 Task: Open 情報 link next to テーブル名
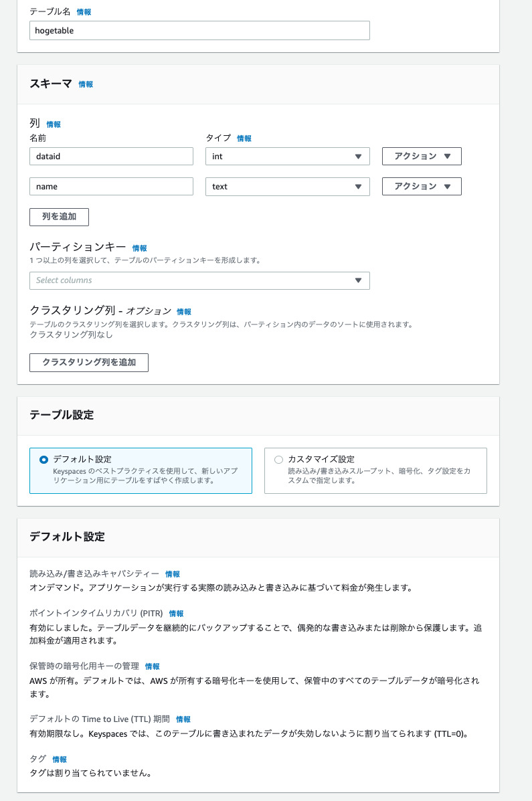point(84,12)
